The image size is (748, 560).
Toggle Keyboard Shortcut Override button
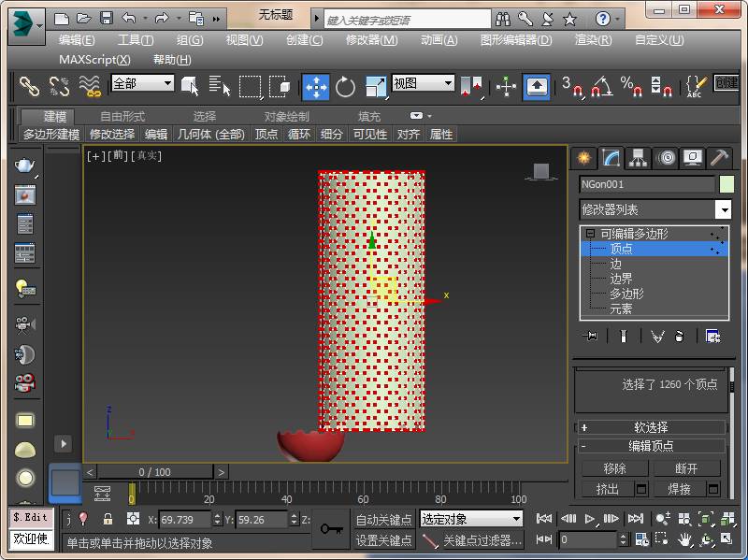coord(537,87)
